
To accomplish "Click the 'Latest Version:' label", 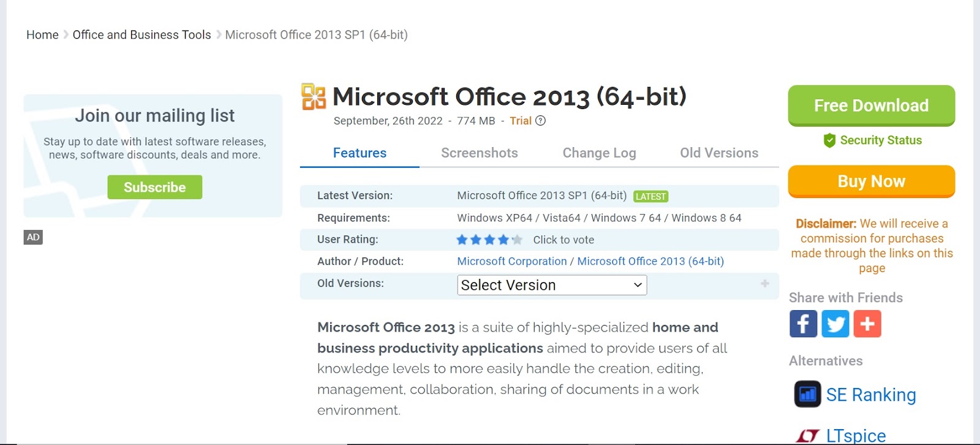I will [x=355, y=196].
